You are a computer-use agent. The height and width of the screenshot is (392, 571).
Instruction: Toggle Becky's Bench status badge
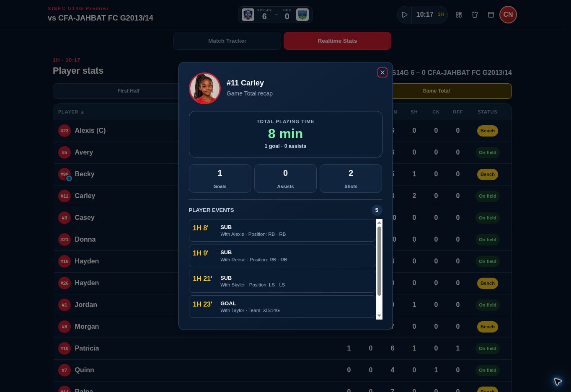(488, 174)
